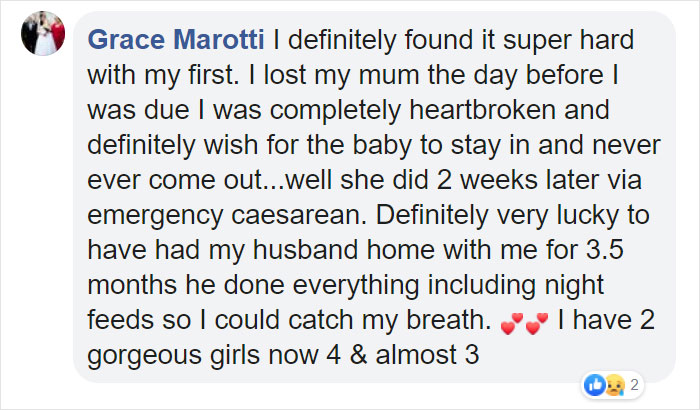Click the reaction count number 2
The height and width of the screenshot is (410, 700).
click(634, 384)
